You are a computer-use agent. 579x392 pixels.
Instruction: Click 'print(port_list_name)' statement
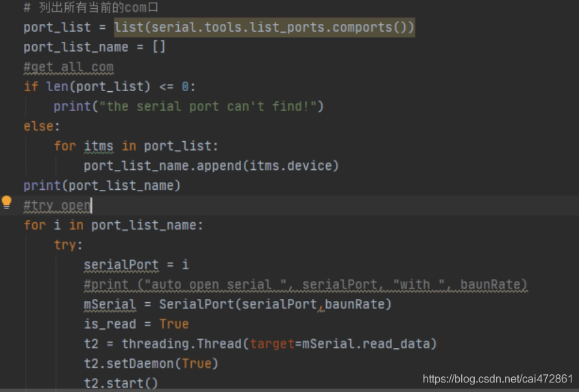102,186
